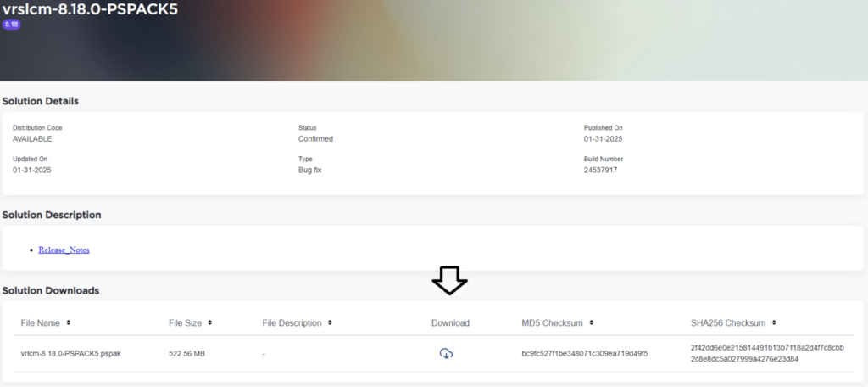Click the 522.56 MB file size cell
This screenshot has height=387, width=868.
186,353
